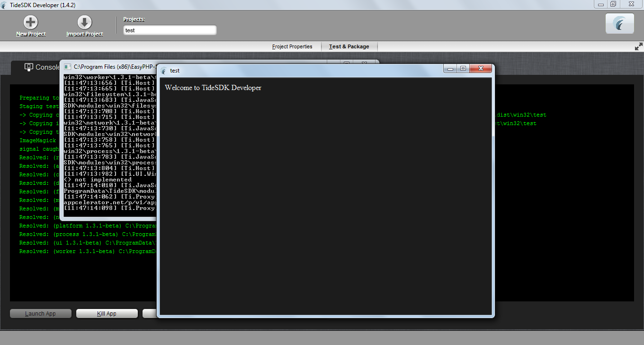Click the TideSDK logo button at top right
644x345 pixels.
[619, 23]
